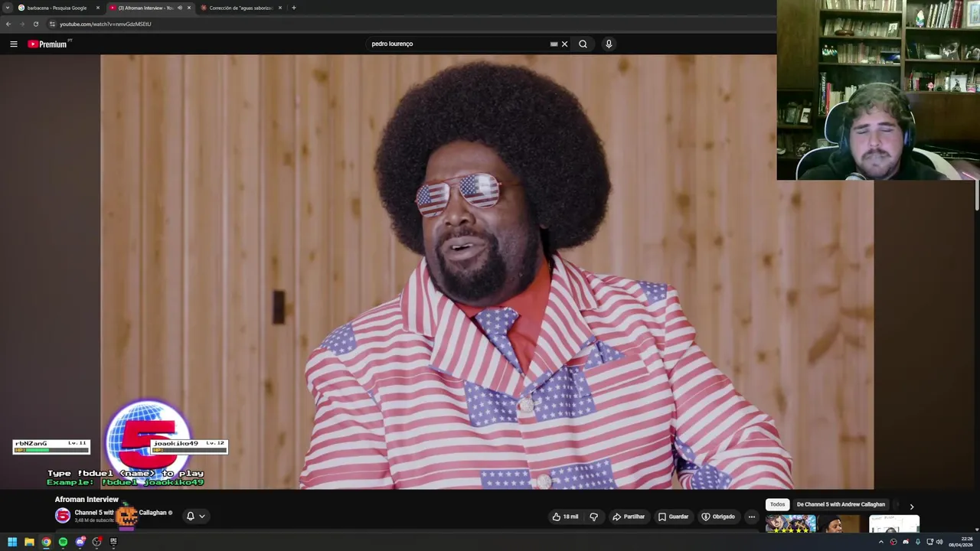Open the more actions three-dots menu
The height and width of the screenshot is (551, 980).
pos(751,517)
